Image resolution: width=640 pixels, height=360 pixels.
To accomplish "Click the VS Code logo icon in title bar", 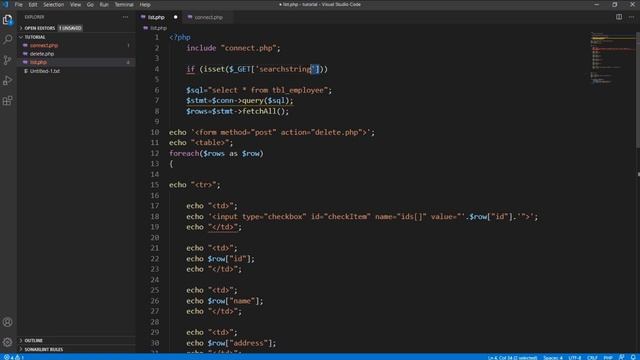I will pyautogui.click(x=6, y=4).
